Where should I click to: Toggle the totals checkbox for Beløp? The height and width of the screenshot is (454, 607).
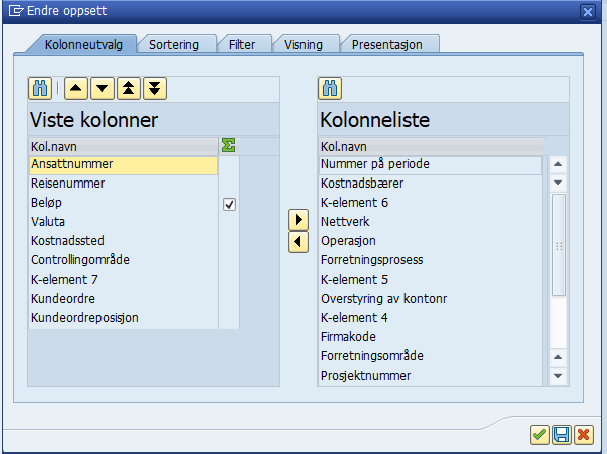pos(229,204)
